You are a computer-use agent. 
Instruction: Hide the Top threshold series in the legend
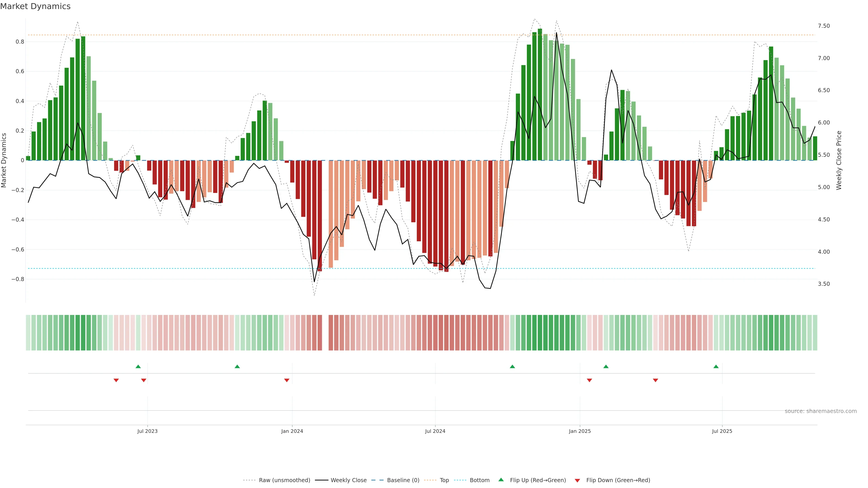[444, 480]
